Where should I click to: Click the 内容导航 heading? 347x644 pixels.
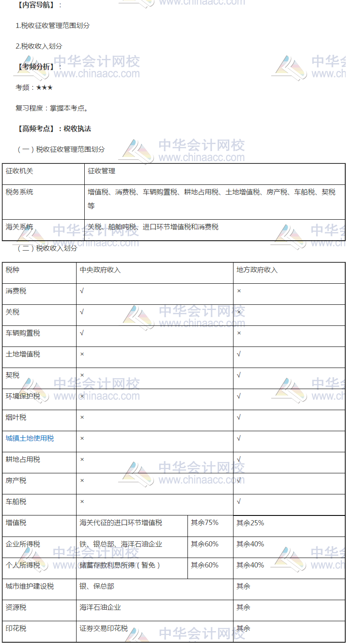click(x=35, y=5)
